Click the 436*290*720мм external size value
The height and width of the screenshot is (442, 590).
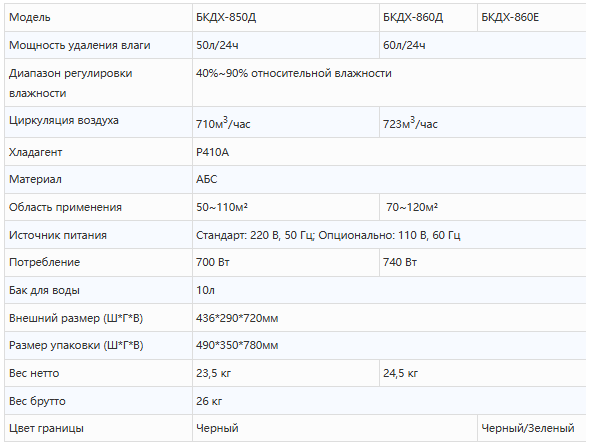point(237,318)
